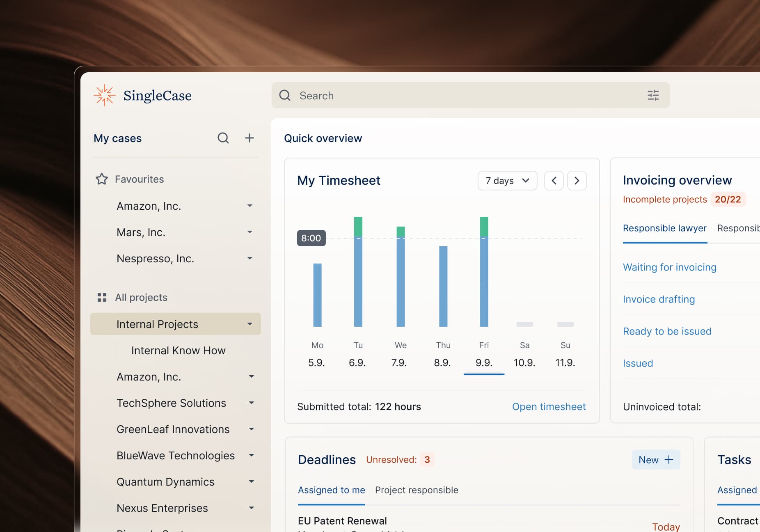760x532 pixels.
Task: Click the Favourites star icon
Action: point(101,179)
